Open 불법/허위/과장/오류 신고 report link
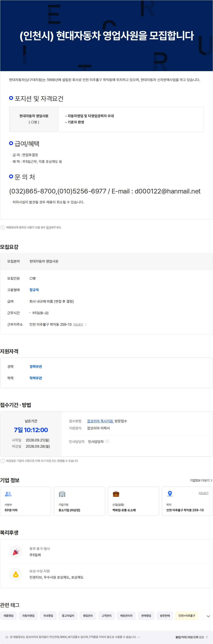The image size is (213, 644). click(x=191, y=637)
